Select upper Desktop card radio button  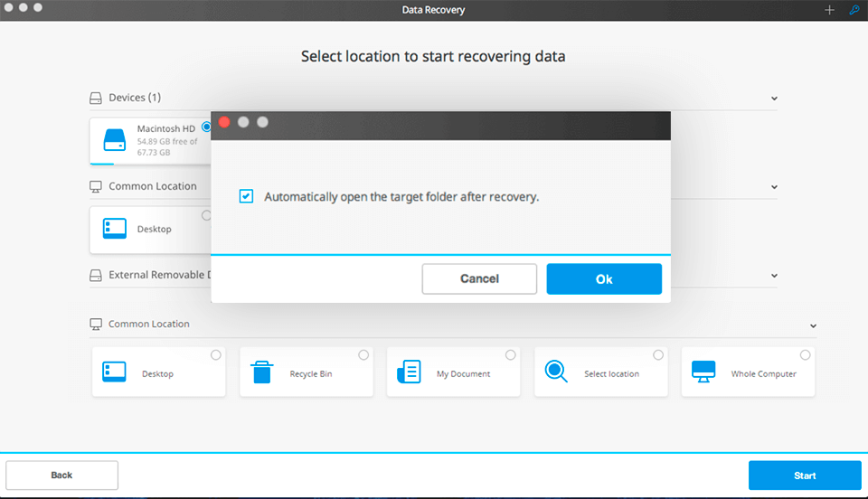[206, 215]
